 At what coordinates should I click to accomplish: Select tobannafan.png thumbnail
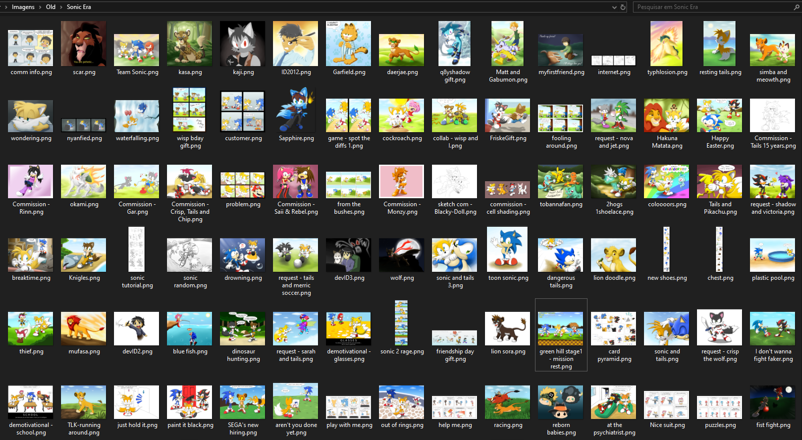[x=561, y=181]
